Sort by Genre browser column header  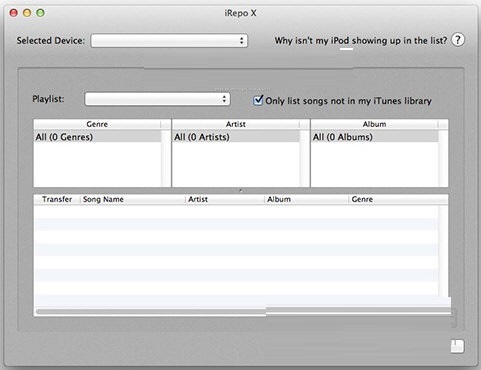pos(97,124)
